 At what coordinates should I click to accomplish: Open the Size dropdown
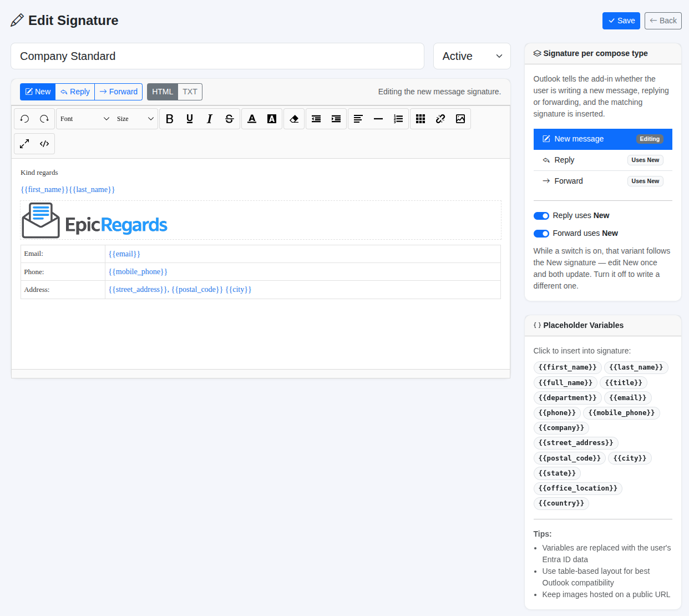pyautogui.click(x=135, y=119)
